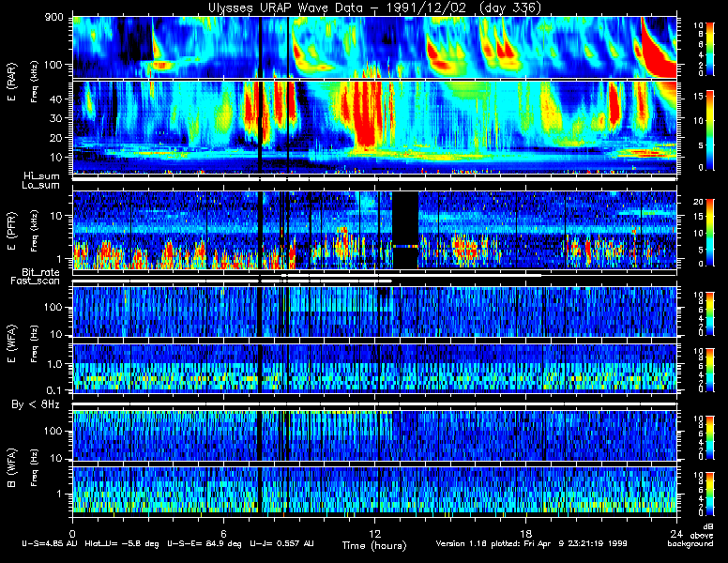
Task: Click the E (PFR) spectrogram panel
Action: coord(374,230)
